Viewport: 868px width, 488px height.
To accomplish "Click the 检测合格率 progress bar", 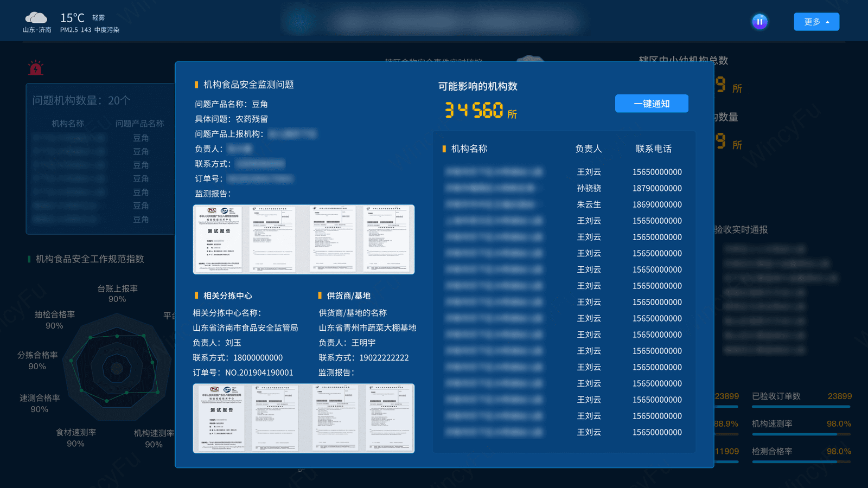I will [x=801, y=462].
